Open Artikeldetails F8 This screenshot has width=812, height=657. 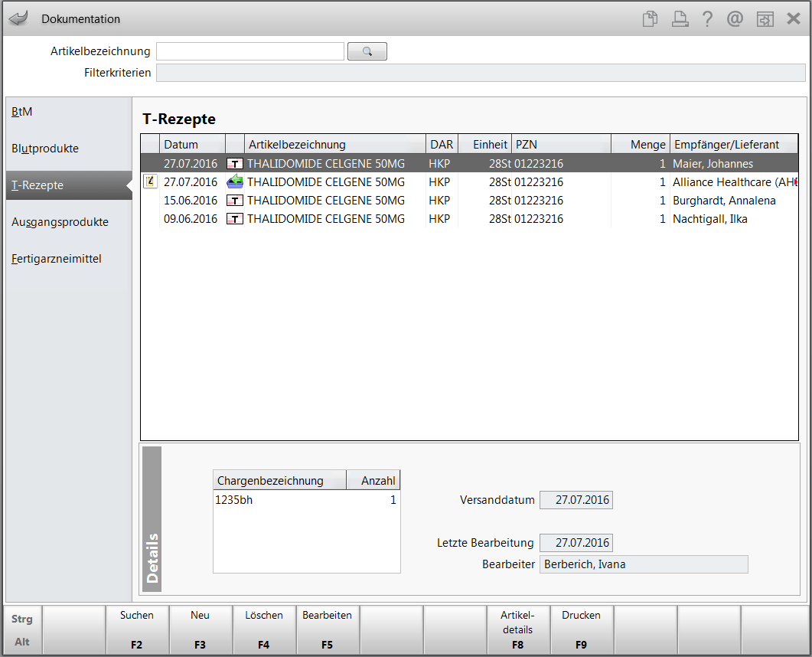(518, 629)
